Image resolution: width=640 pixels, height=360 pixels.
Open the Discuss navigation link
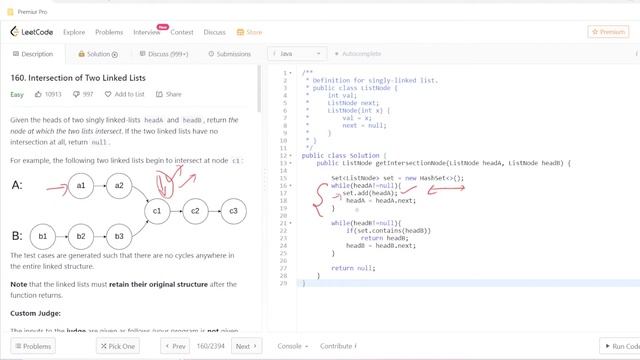[214, 32]
